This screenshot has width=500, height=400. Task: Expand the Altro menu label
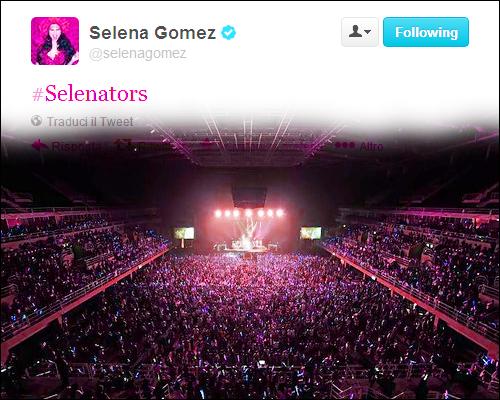click(371, 146)
